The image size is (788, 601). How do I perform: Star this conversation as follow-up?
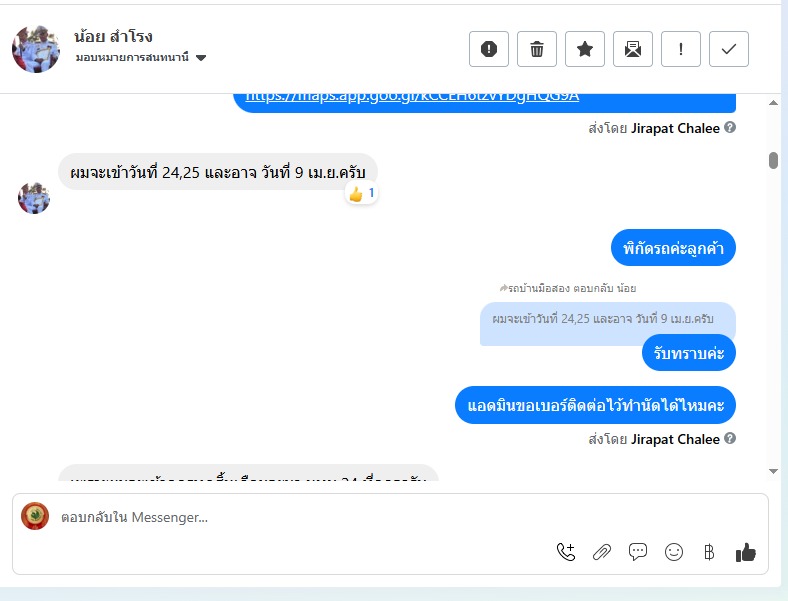pyautogui.click(x=584, y=49)
